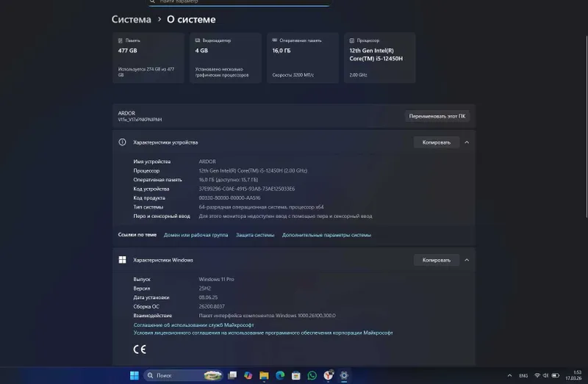The width and height of the screenshot is (588, 384).
Task: Open WhatsApp from the taskbar
Action: [312, 375]
